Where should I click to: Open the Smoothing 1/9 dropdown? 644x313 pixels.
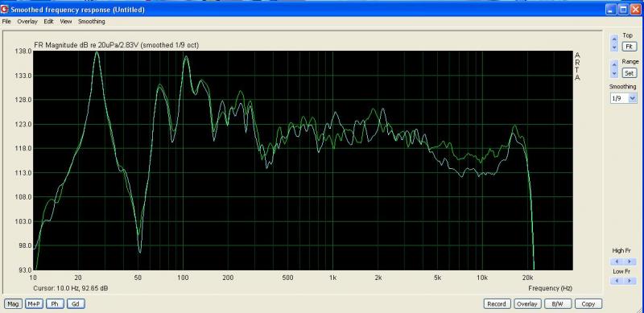pyautogui.click(x=623, y=98)
